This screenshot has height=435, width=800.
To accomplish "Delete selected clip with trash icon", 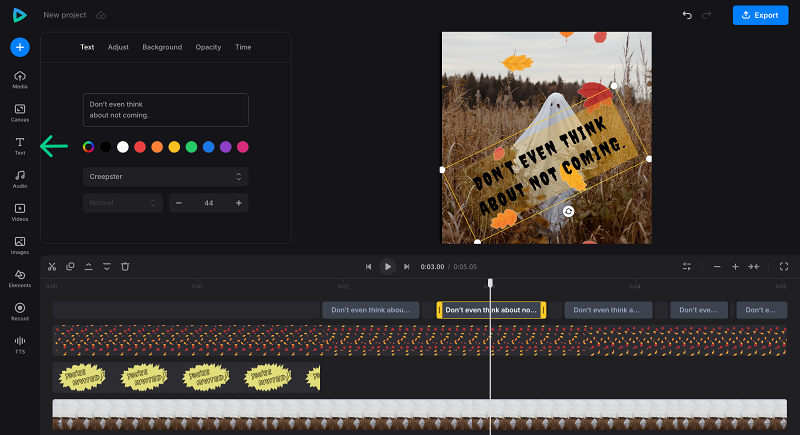I will [125, 267].
